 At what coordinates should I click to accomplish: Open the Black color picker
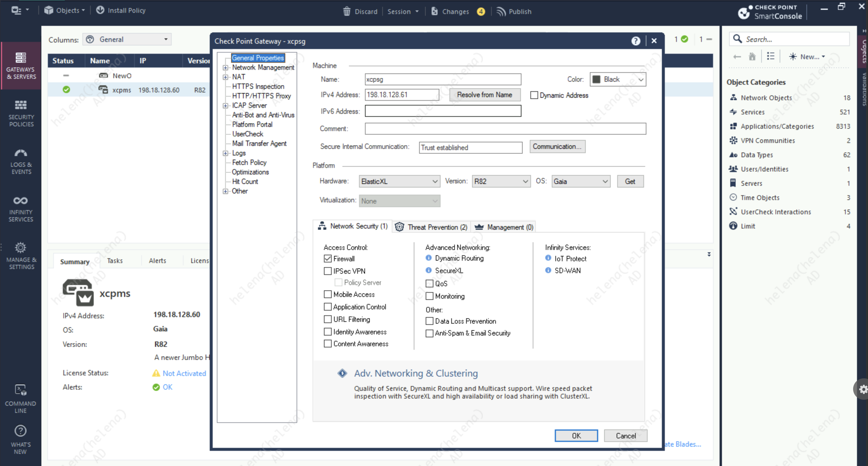point(618,79)
